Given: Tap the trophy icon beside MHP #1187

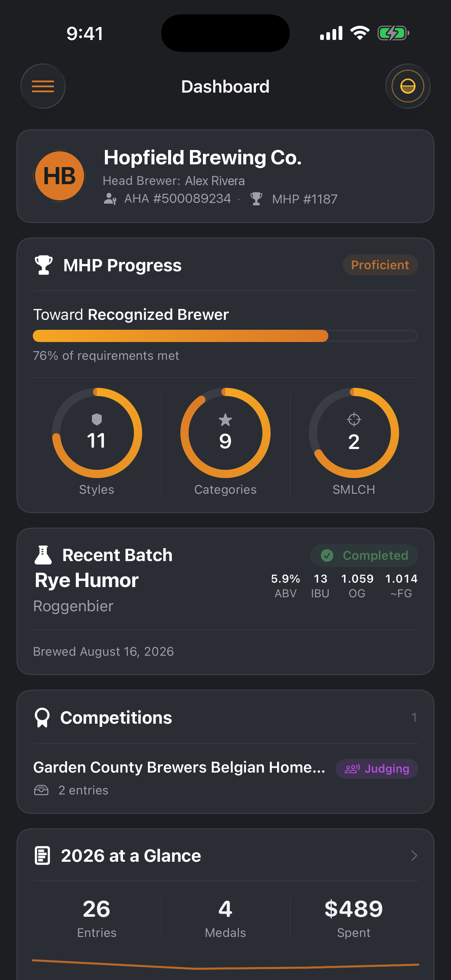Looking at the screenshot, I should (256, 199).
